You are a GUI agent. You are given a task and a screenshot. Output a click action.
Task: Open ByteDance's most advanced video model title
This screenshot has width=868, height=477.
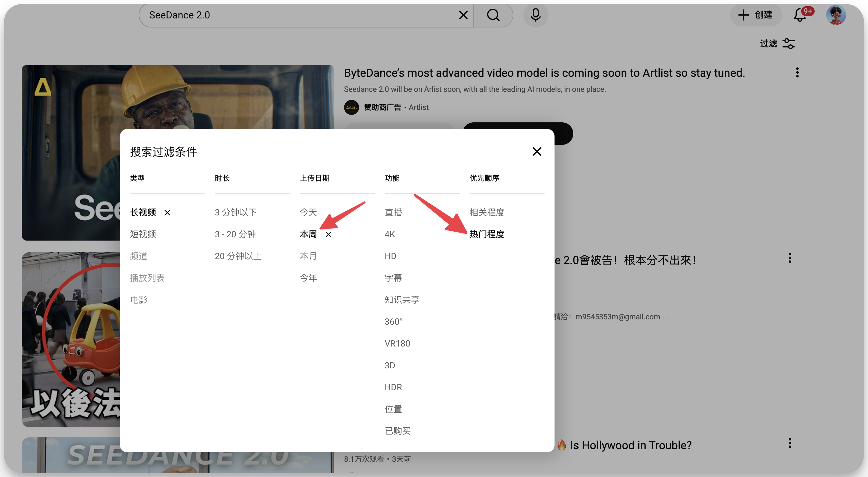[544, 73]
